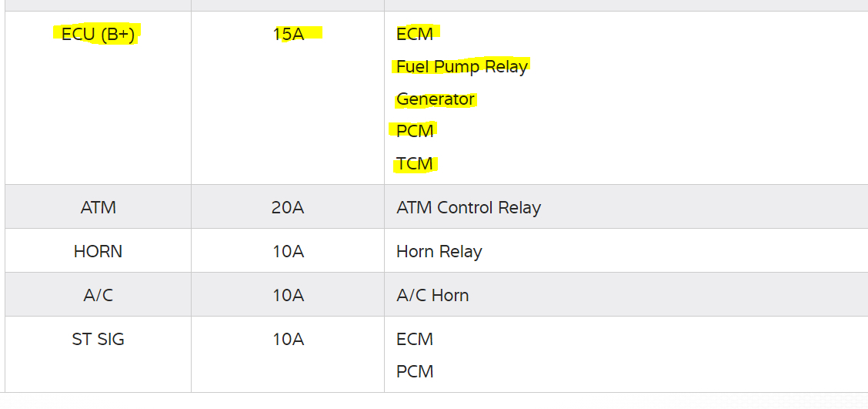Click the Horn Relay text
Viewport: 868px width, 409px height.
(439, 251)
